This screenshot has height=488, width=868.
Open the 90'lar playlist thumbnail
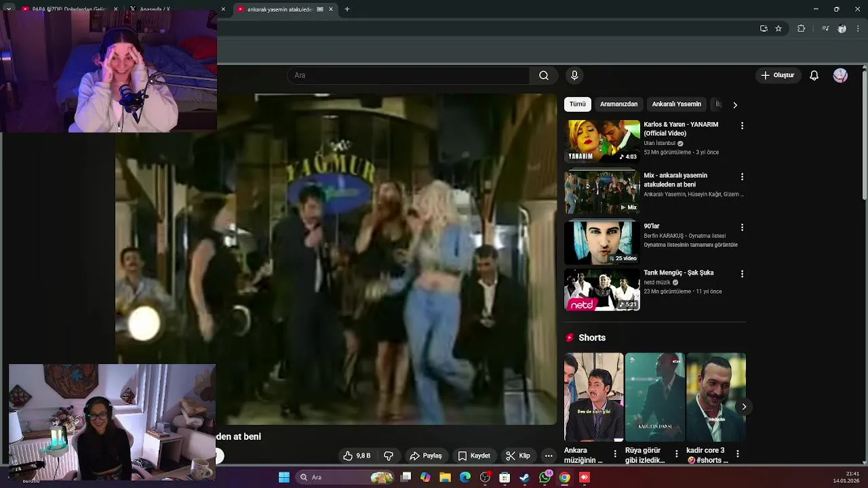click(602, 243)
